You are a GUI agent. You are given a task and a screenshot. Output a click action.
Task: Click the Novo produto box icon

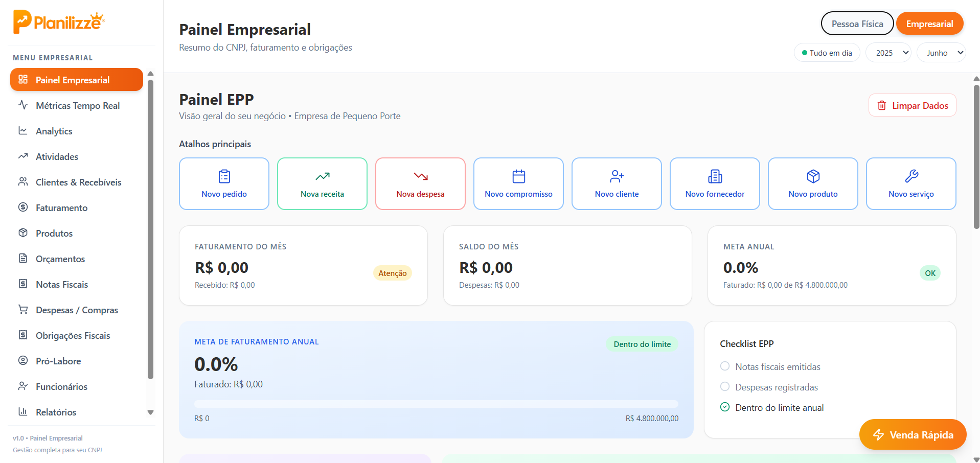coord(813,176)
